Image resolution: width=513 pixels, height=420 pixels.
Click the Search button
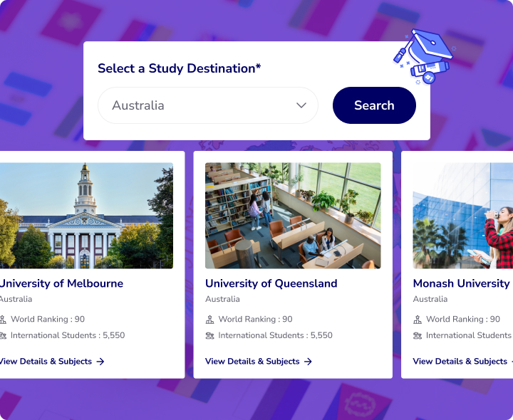(x=374, y=105)
